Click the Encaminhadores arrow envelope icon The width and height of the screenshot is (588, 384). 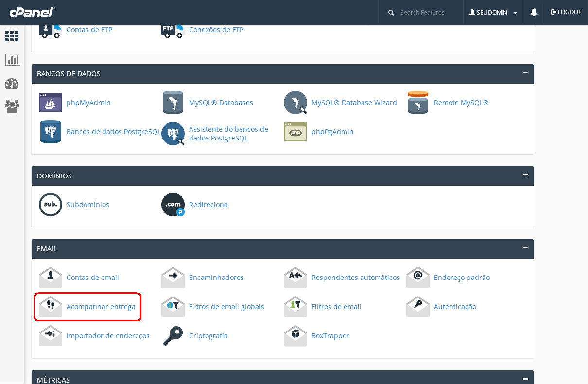(x=173, y=278)
